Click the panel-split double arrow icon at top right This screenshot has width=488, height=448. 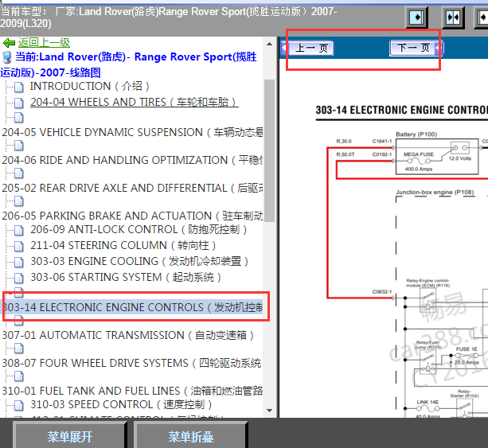point(453,18)
